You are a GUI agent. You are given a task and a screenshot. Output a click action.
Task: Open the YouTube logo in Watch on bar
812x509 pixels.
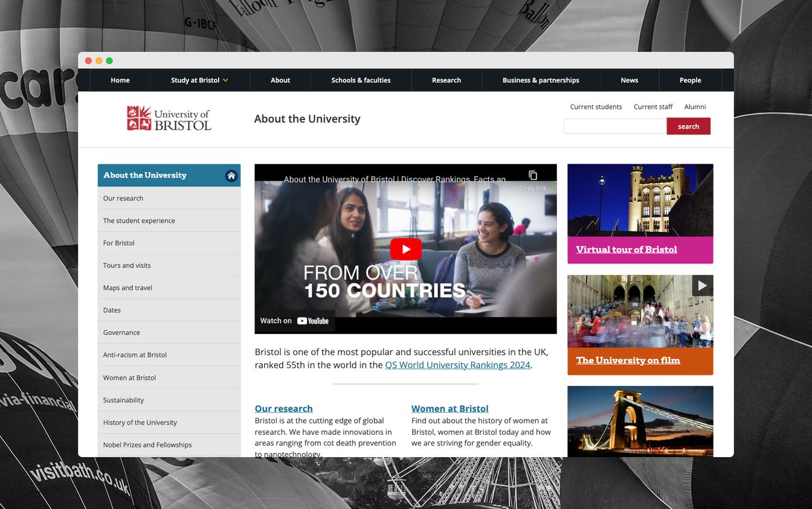point(313,321)
